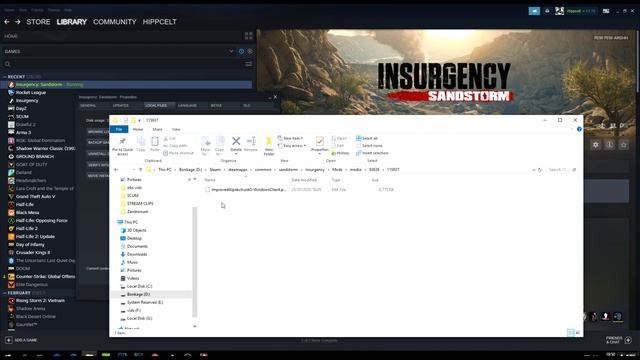The image size is (640, 360).
Task: Open the New item dropdown in Explorer
Action: tap(290, 138)
